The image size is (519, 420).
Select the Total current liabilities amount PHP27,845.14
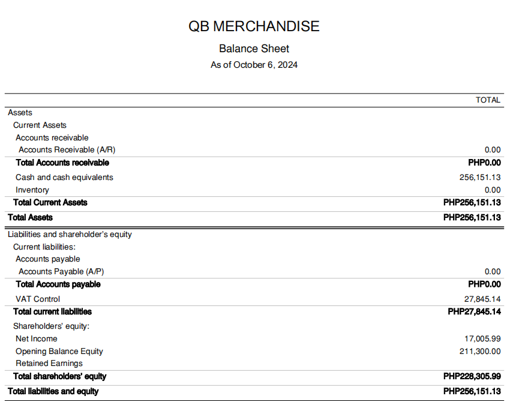[474, 312]
